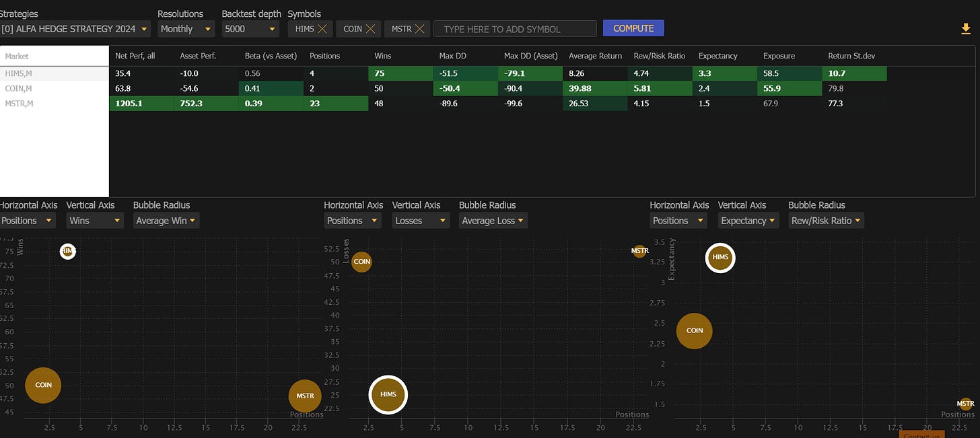The width and height of the screenshot is (980, 438).
Task: Open first chart Positions horizontal axis dropdown
Action: [x=28, y=220]
